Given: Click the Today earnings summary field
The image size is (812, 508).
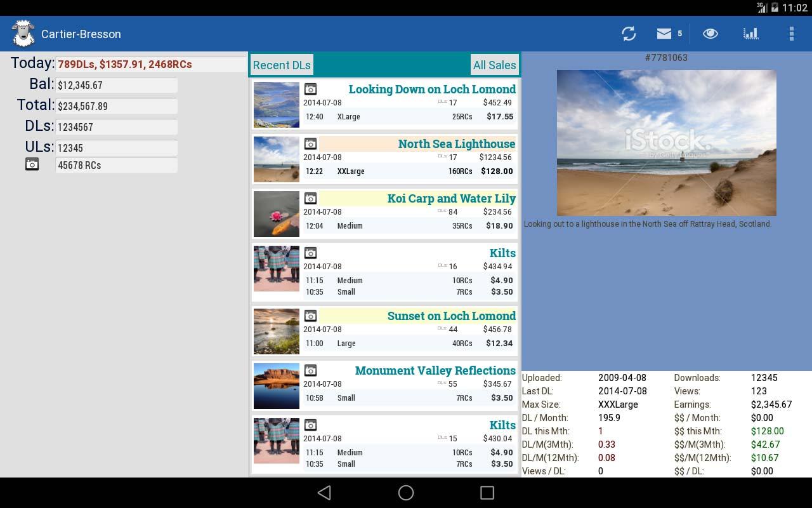Looking at the screenshot, I should click(151, 63).
